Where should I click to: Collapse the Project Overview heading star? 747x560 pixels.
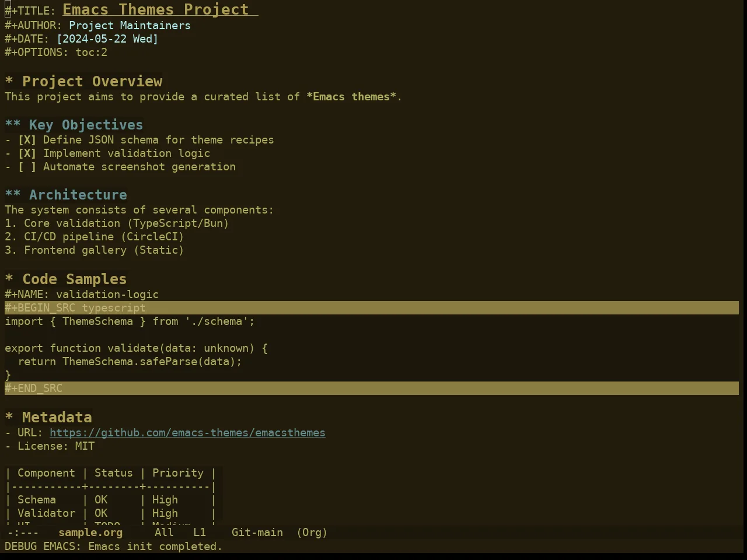(x=9, y=82)
